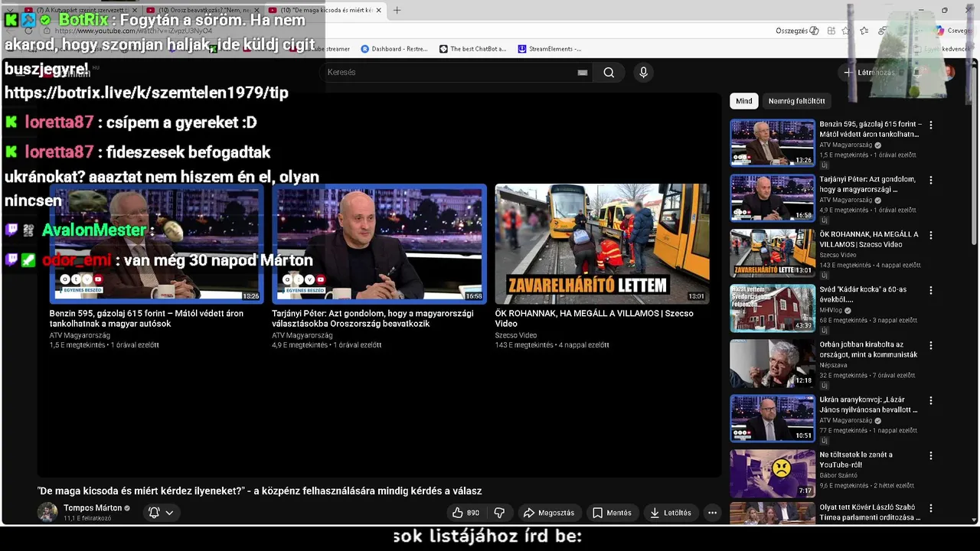Click 'Szecso Video' under endscreen ŐK ROHANNAK
980x551 pixels.
[x=516, y=335]
